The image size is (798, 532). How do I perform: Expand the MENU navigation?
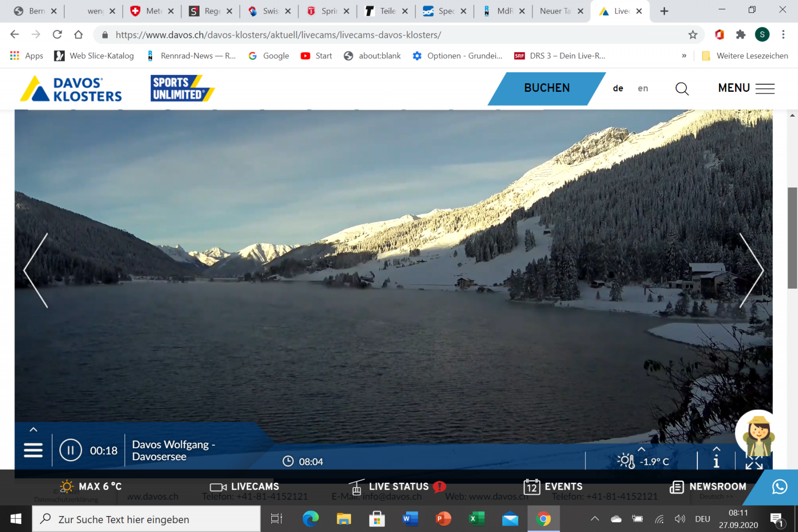(x=746, y=88)
